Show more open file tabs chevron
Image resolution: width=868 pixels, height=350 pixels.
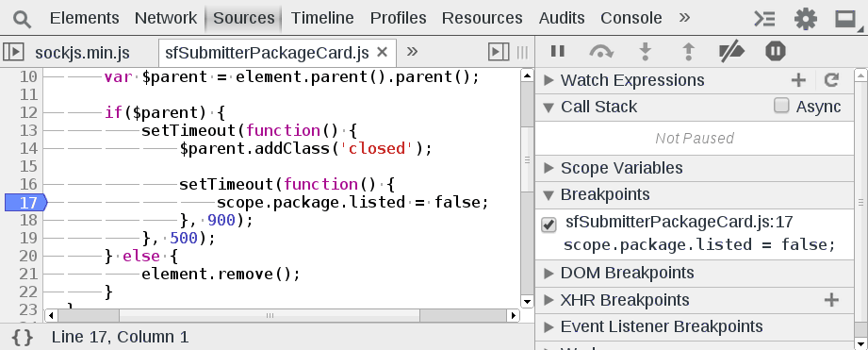coord(412,52)
